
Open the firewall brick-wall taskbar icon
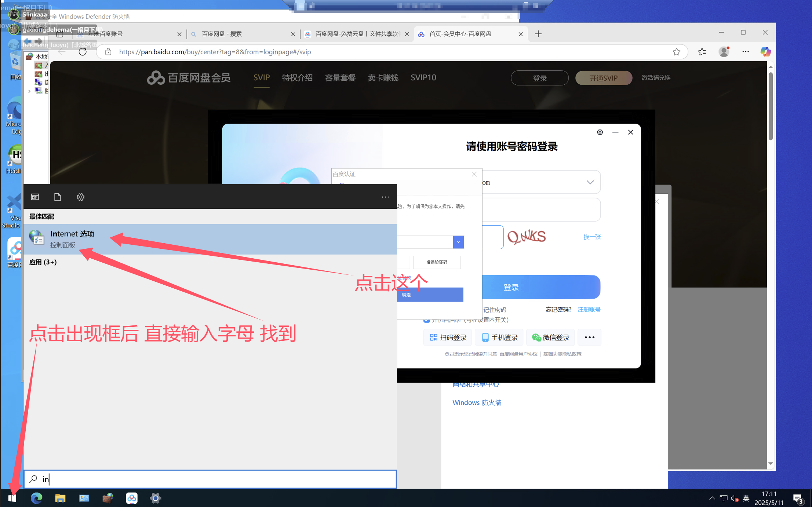tap(108, 498)
